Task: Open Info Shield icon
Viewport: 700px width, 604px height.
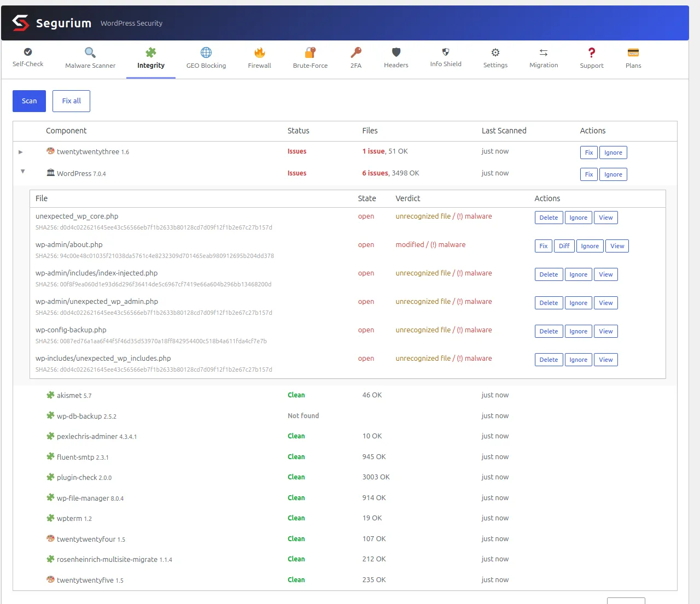Action: tap(446, 52)
